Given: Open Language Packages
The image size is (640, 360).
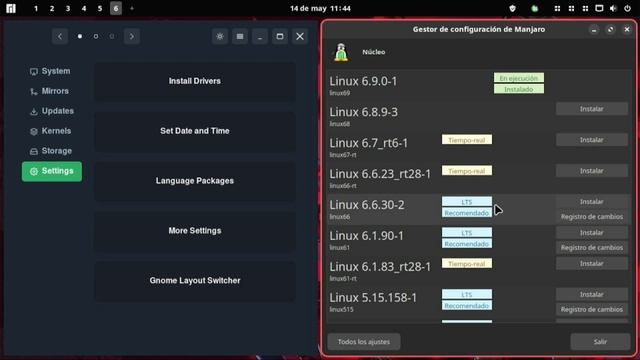Looking at the screenshot, I should click(195, 181).
